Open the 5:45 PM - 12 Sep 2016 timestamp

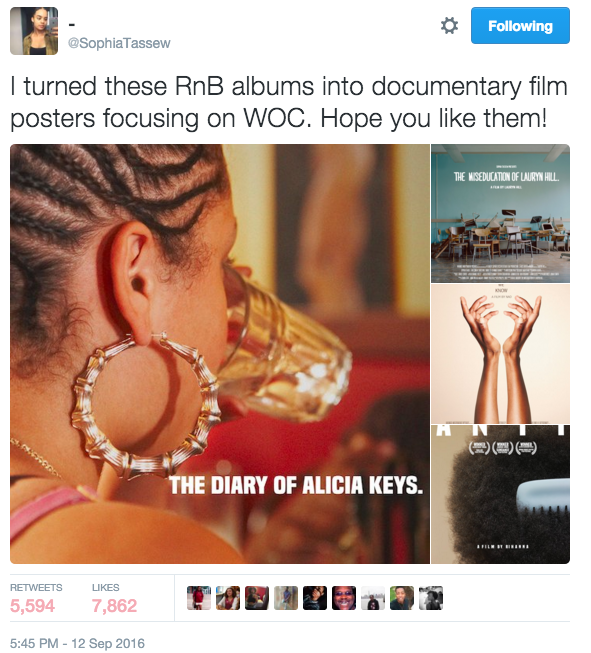[77, 643]
